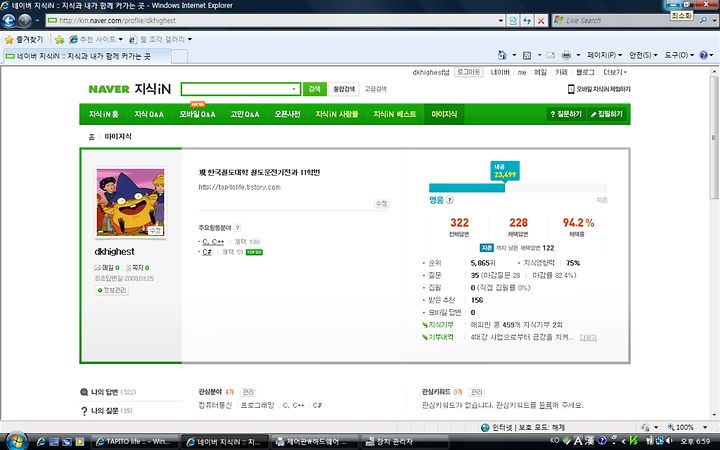The image size is (720, 450).
Task: Open the 모바일 지식iN 체험하기 link
Action: (599, 89)
